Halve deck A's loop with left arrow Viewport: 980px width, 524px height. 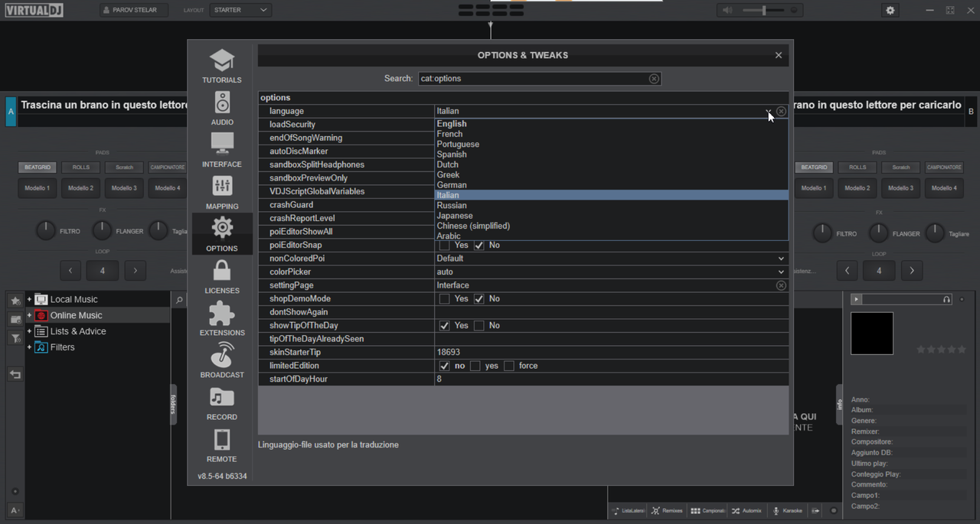70,270
